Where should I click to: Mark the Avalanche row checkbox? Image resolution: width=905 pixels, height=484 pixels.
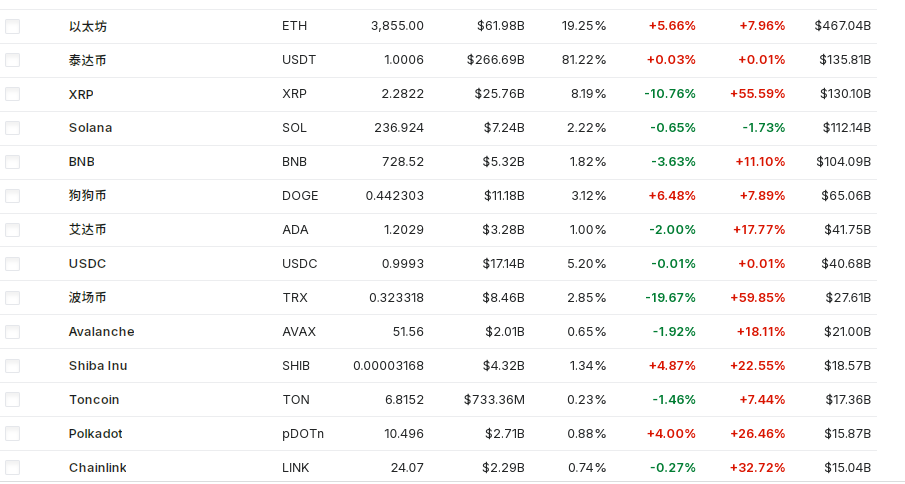[x=12, y=332]
